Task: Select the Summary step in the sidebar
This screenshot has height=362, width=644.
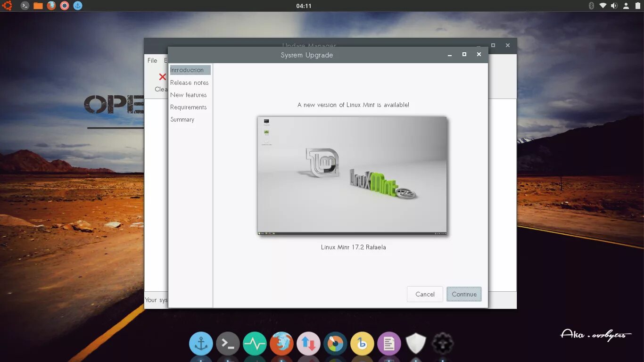Action: 182,119
